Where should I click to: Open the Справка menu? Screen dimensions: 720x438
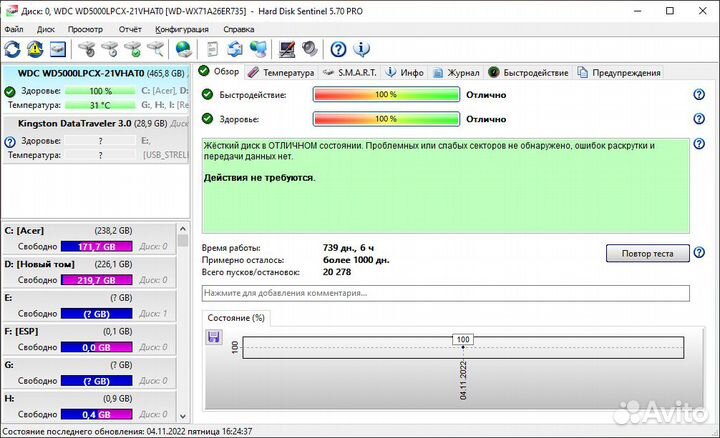(x=239, y=29)
